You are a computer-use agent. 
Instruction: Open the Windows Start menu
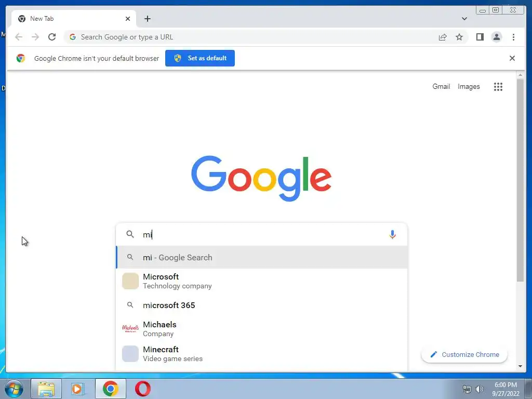pyautogui.click(x=14, y=389)
